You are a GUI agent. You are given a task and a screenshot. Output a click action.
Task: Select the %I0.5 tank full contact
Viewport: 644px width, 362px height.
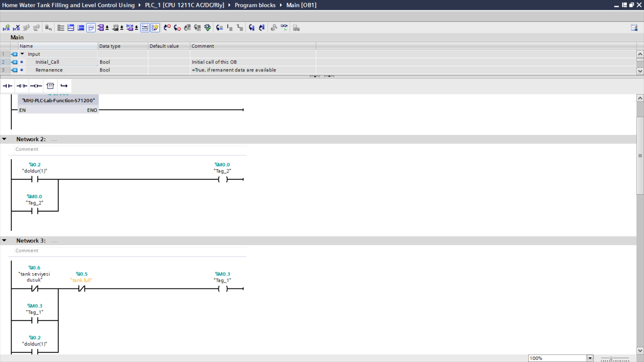point(82,288)
